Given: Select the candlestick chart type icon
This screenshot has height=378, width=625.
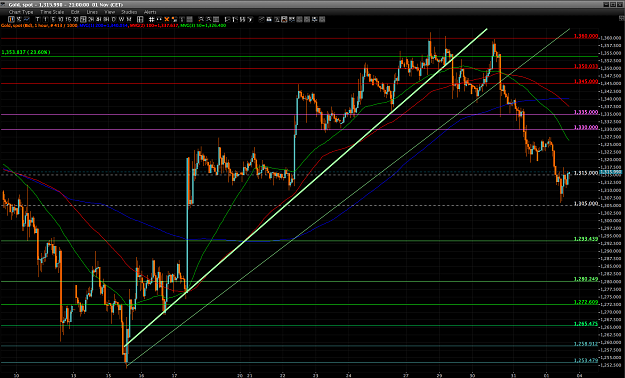Looking at the screenshot, I should click(11, 19).
